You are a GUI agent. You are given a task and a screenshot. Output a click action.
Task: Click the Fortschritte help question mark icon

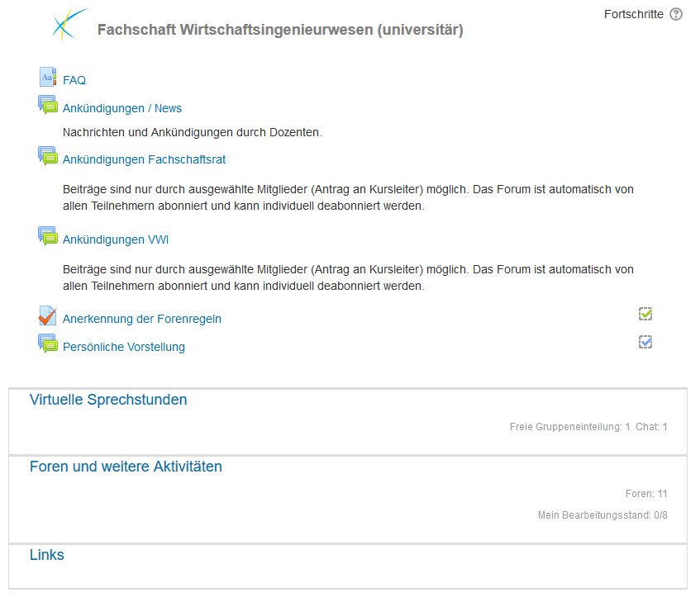tap(676, 14)
